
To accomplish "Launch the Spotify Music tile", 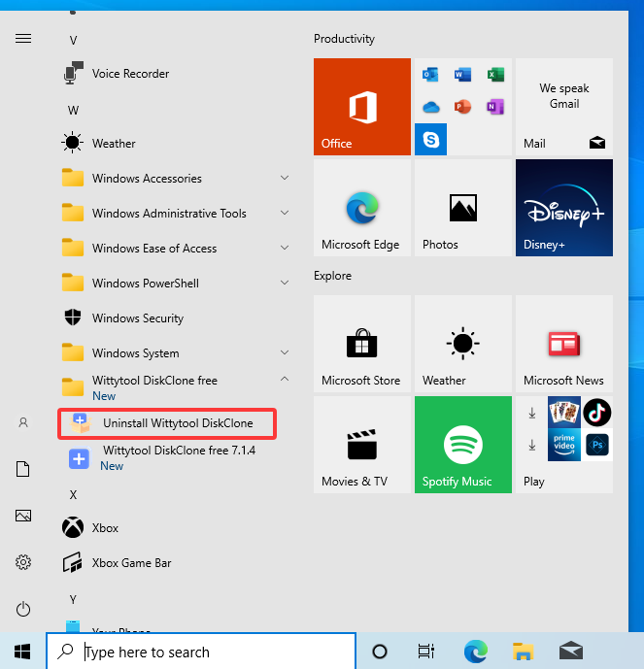I will 463,445.
